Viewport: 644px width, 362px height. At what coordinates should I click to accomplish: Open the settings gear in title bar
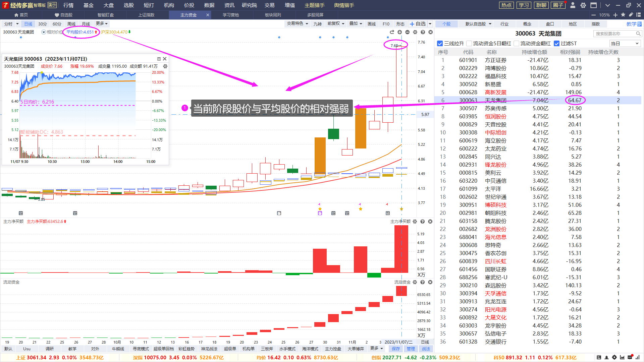click(x=583, y=5)
